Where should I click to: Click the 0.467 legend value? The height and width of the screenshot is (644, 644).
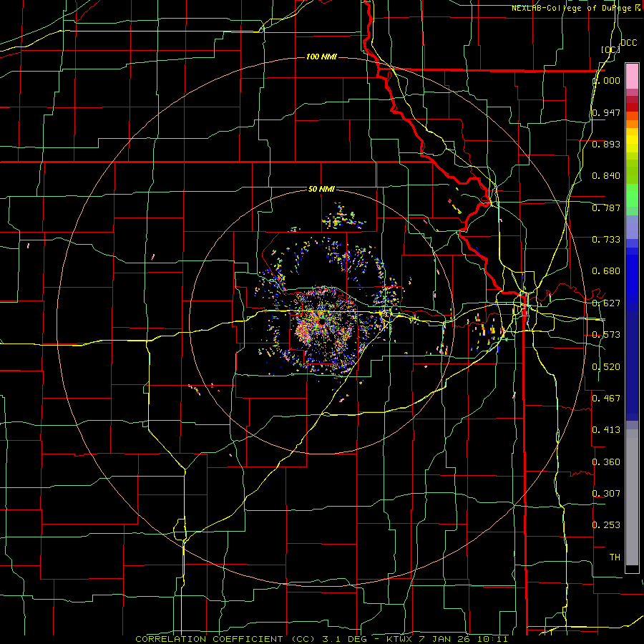606,399
